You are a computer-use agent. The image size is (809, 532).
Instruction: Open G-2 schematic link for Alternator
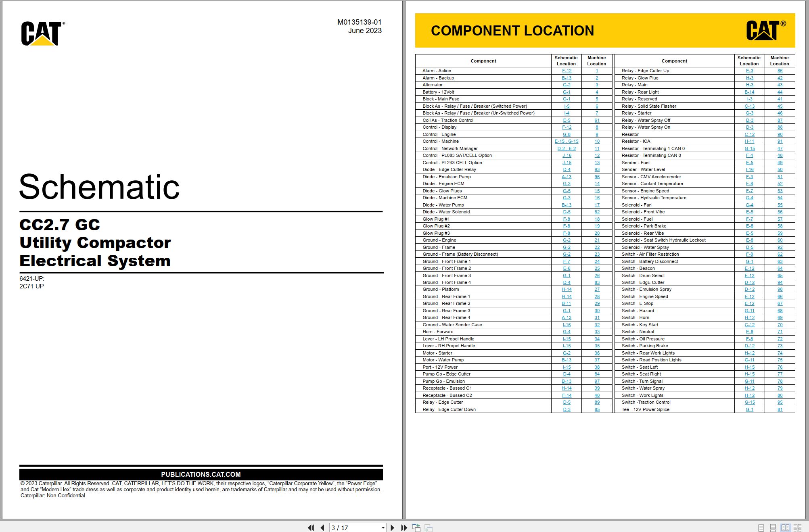tap(567, 85)
